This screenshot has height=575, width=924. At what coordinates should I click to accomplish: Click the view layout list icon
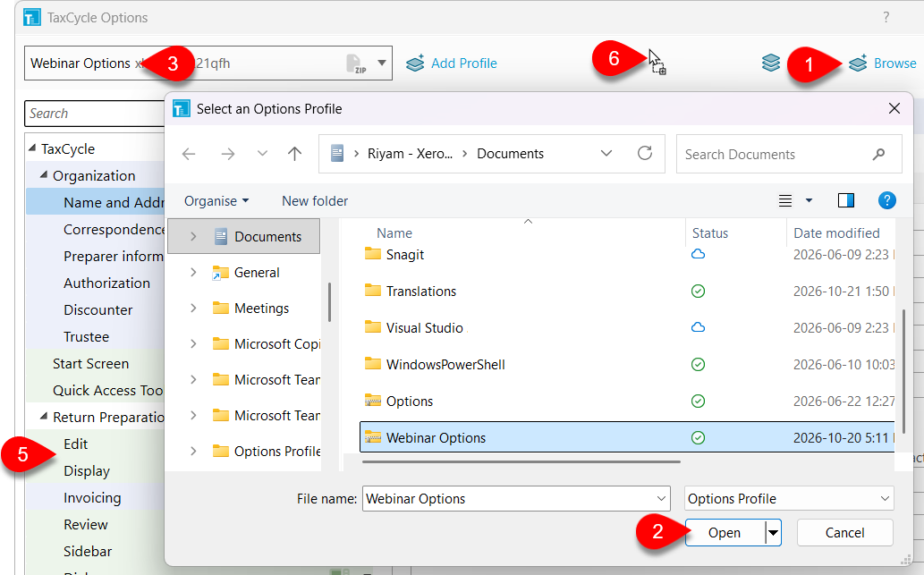785,201
